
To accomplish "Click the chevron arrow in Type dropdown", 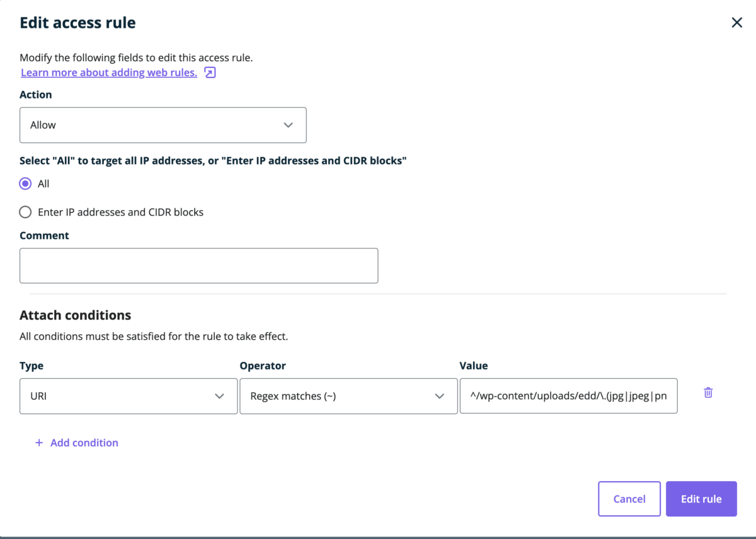I will (x=219, y=396).
